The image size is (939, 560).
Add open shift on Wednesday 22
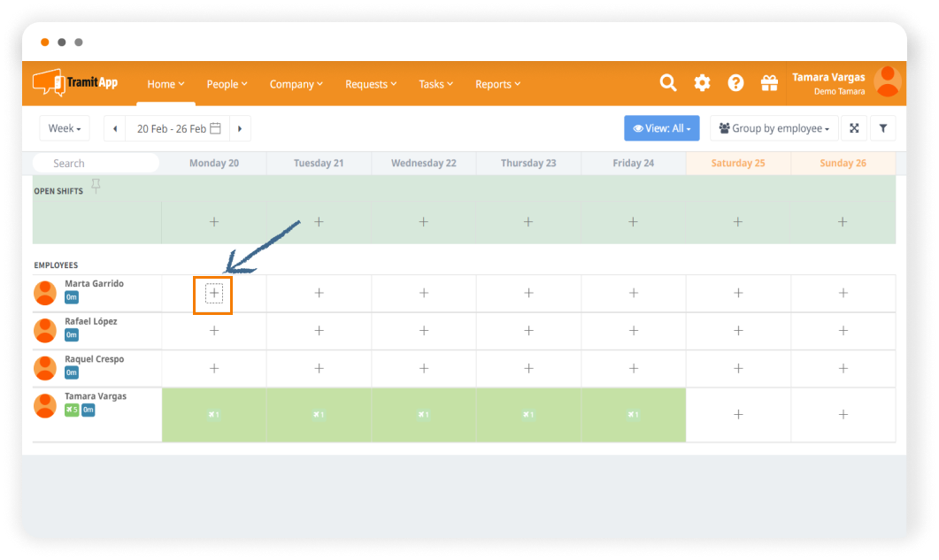pyautogui.click(x=423, y=222)
